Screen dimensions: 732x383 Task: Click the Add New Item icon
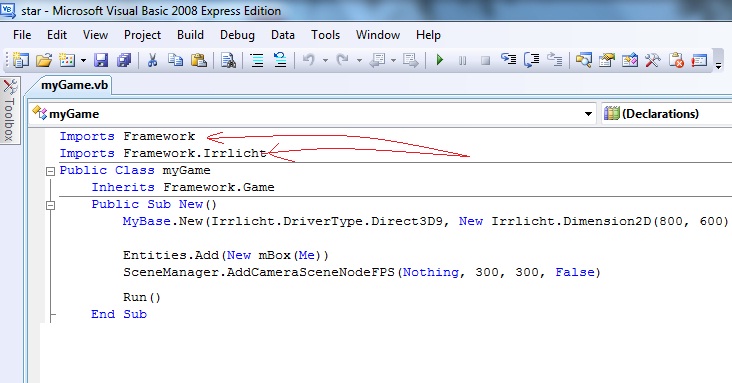click(67, 60)
